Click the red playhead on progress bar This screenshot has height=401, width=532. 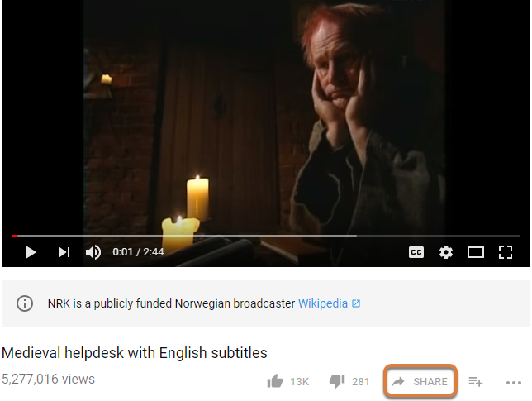15,236
